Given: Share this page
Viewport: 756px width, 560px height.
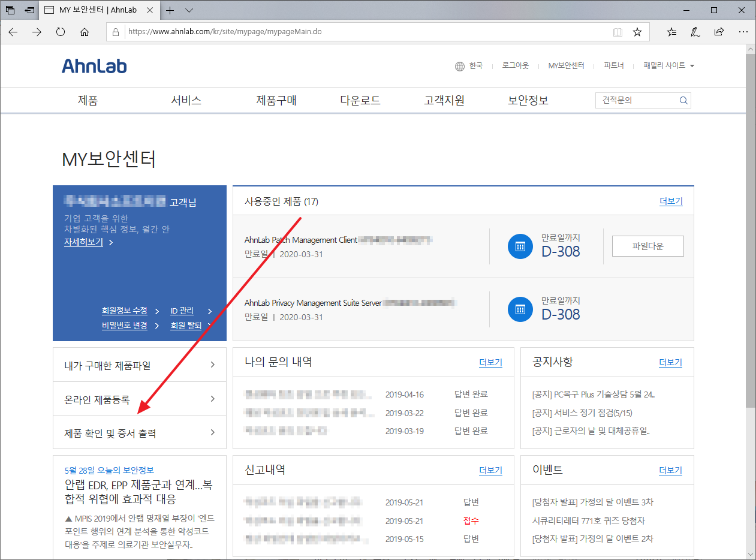Looking at the screenshot, I should coord(719,32).
